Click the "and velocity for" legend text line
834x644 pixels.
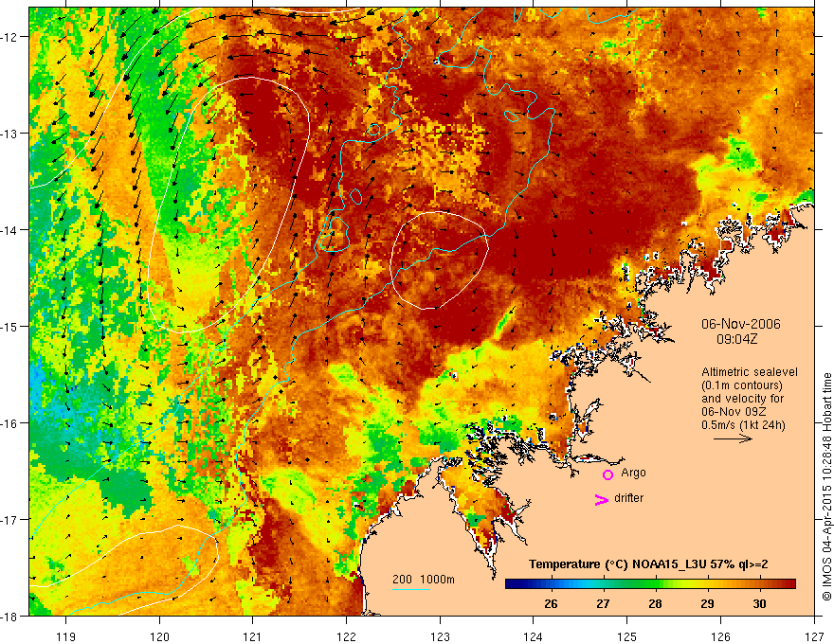[742, 399]
